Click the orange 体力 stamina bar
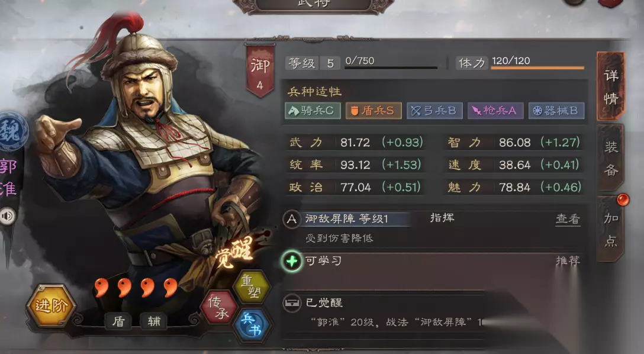 point(537,67)
